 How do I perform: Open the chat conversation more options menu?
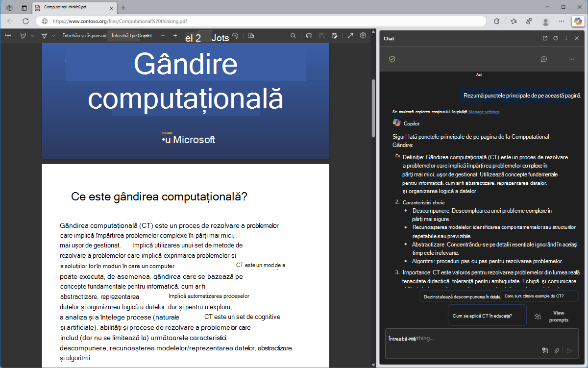571,59
